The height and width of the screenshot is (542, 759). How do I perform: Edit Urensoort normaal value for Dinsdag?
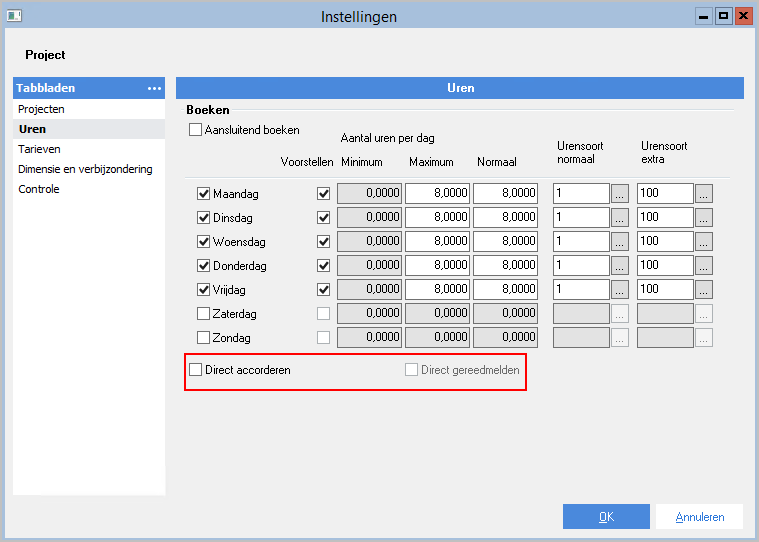coord(581,218)
